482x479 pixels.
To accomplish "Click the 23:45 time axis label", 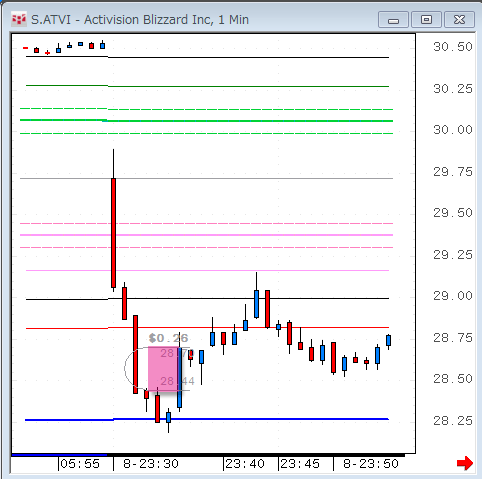I will (300, 464).
